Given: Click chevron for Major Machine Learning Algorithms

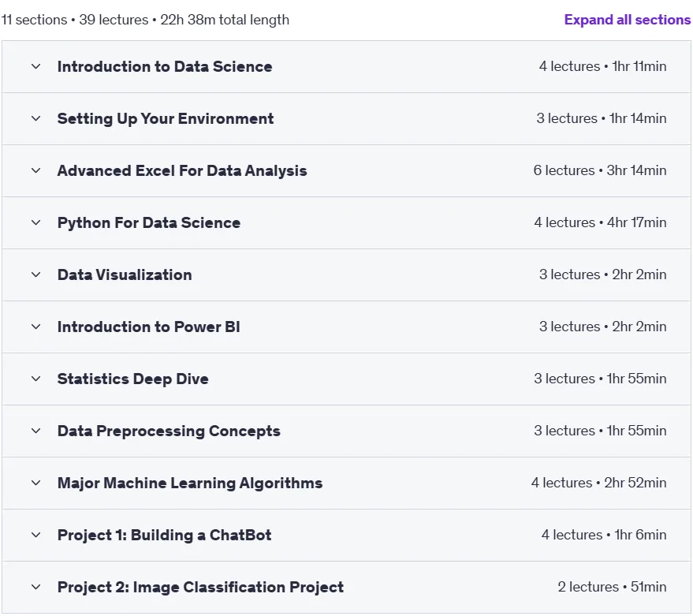Looking at the screenshot, I should point(36,483).
